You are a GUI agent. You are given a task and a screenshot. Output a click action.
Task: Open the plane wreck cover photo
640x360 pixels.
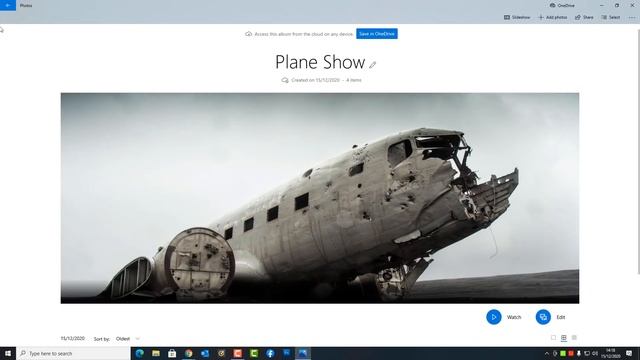(x=320, y=198)
